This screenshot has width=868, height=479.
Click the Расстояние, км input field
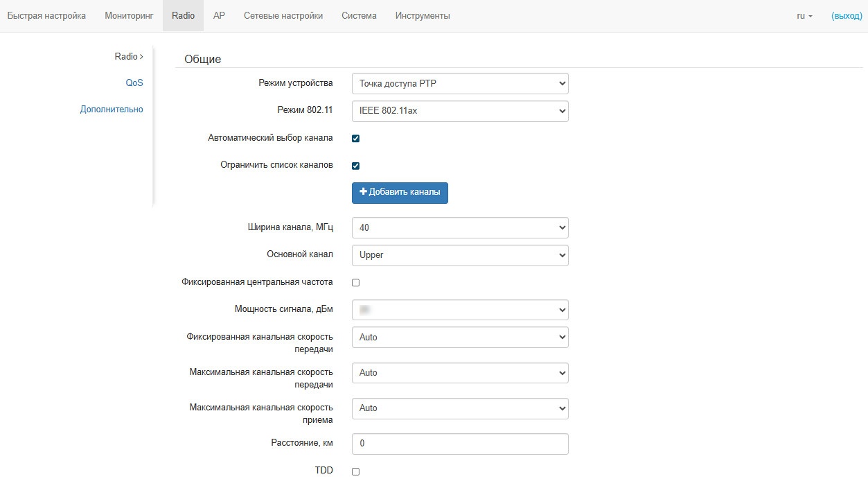[x=460, y=444]
